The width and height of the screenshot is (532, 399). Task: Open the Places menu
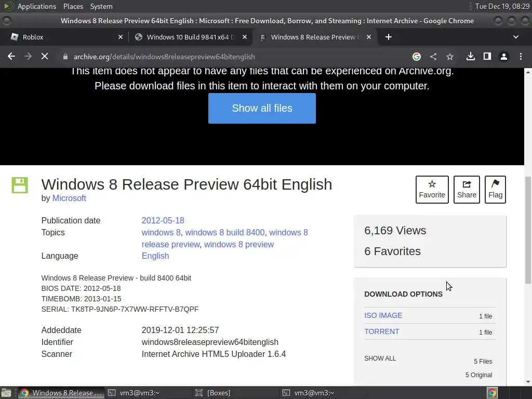pyautogui.click(x=73, y=6)
